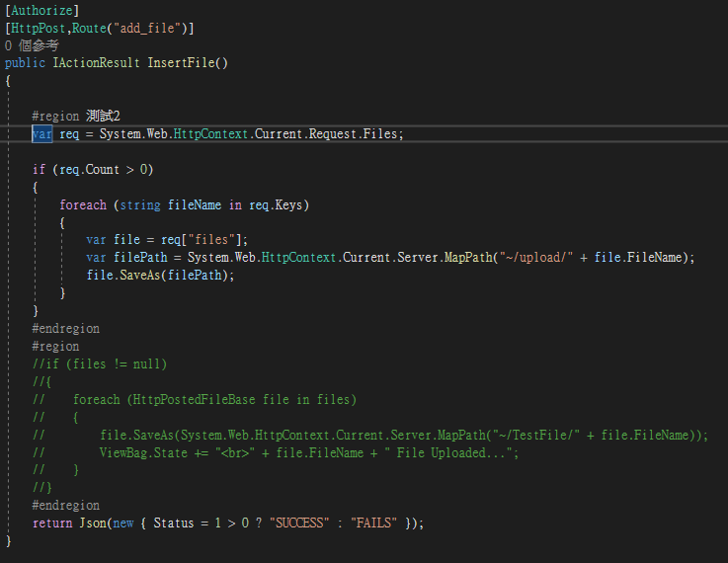Image resolution: width=728 pixels, height=563 pixels.
Task: Click the MapPath call on the filePath line
Action: pyautogui.click(x=468, y=257)
